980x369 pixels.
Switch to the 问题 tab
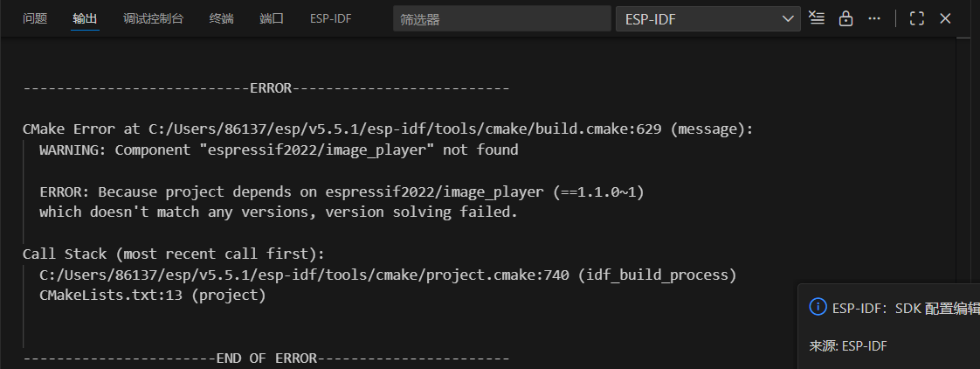tap(35, 18)
